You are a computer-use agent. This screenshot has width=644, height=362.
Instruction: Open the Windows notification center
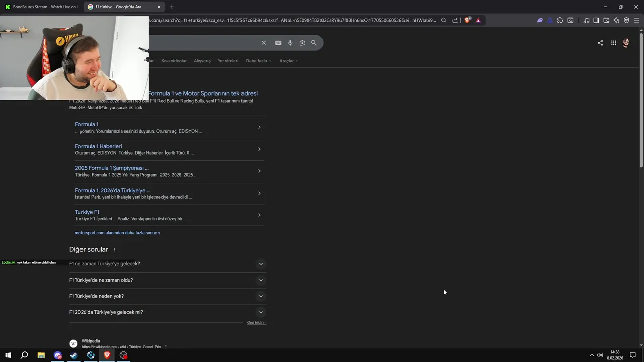(x=633, y=355)
